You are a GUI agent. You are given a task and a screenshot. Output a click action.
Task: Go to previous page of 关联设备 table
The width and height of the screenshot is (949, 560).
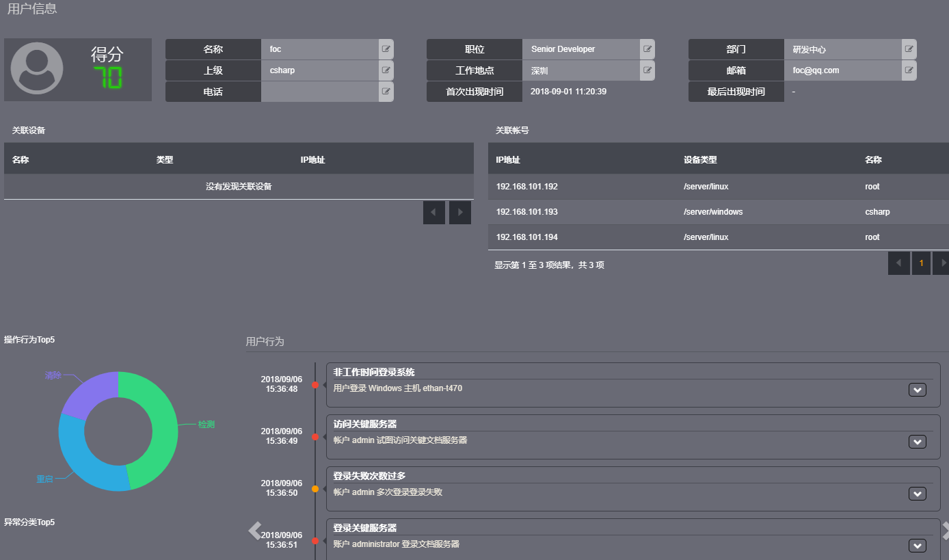(434, 213)
